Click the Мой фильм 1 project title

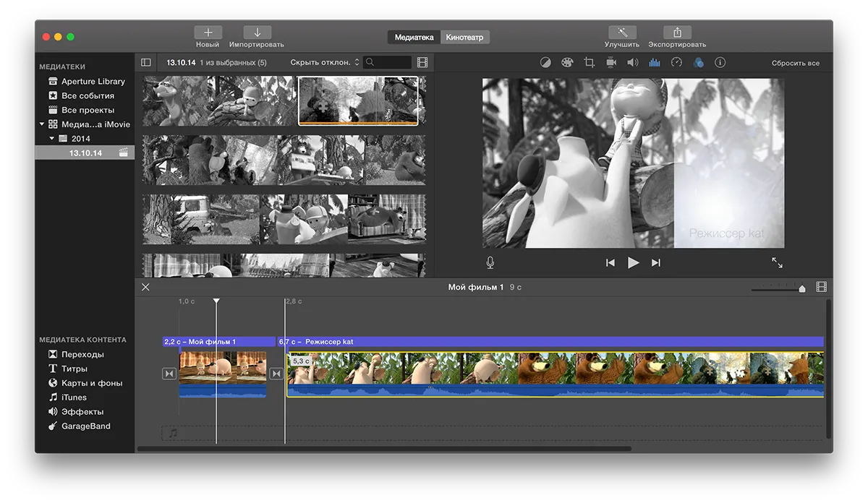click(476, 287)
